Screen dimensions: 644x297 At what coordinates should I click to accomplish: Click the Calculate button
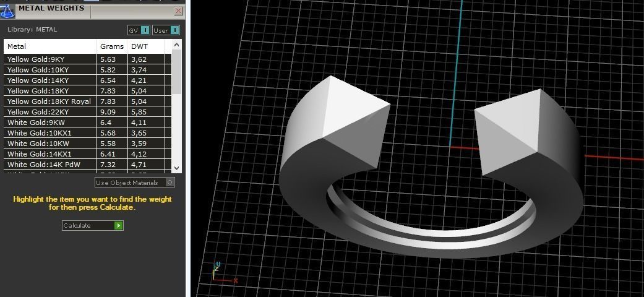pyautogui.click(x=92, y=225)
